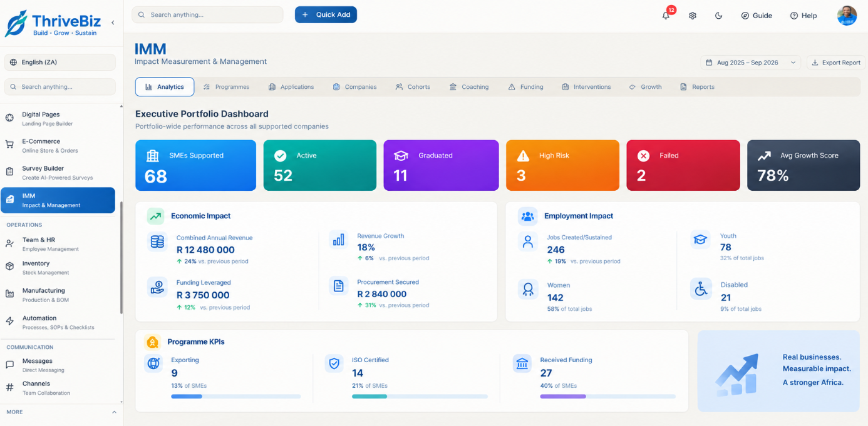Toggle dark mode moon icon

click(x=719, y=16)
